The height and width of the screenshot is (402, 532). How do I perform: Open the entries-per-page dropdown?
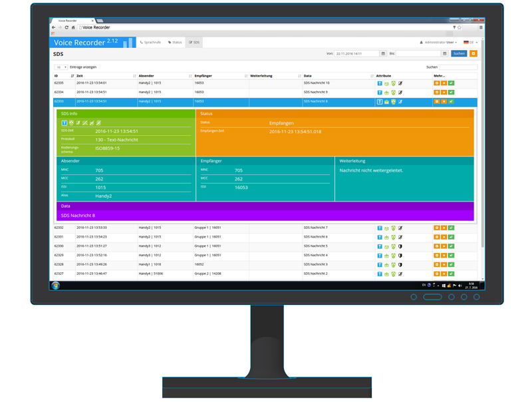click(61, 67)
